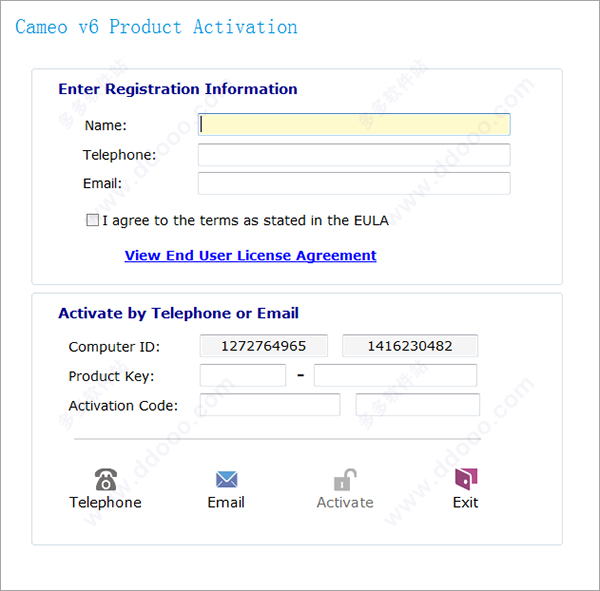This screenshot has height=591, width=600.
Task: Click the Telephone activation icon
Action: (x=106, y=479)
